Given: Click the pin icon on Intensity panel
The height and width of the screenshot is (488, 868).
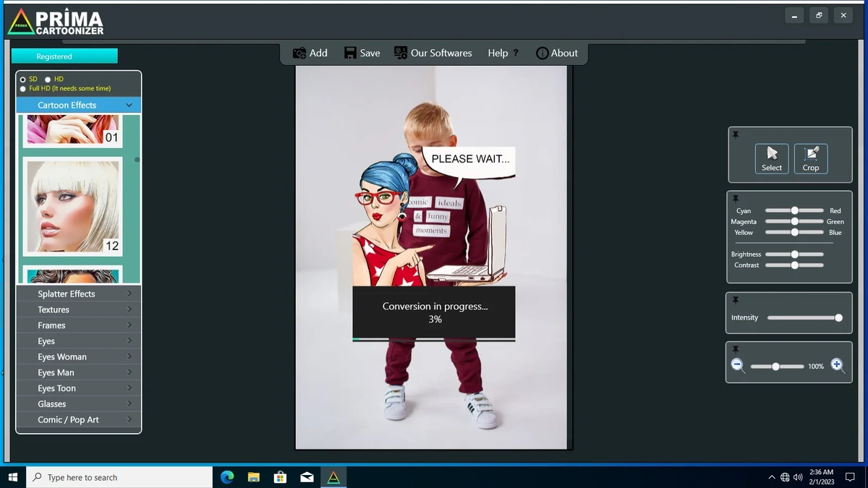Looking at the screenshot, I should pyautogui.click(x=736, y=299).
